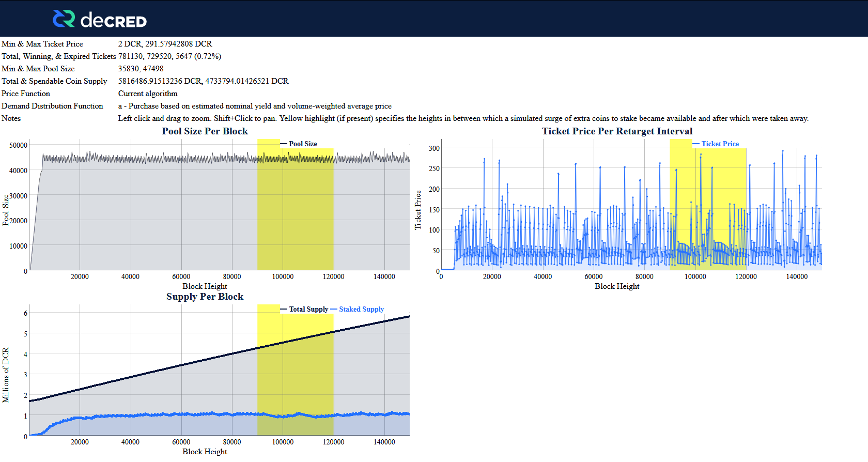868x462 pixels.
Task: Click the 100000 x-axis tick of Pool Size chart
Action: pyautogui.click(x=283, y=276)
